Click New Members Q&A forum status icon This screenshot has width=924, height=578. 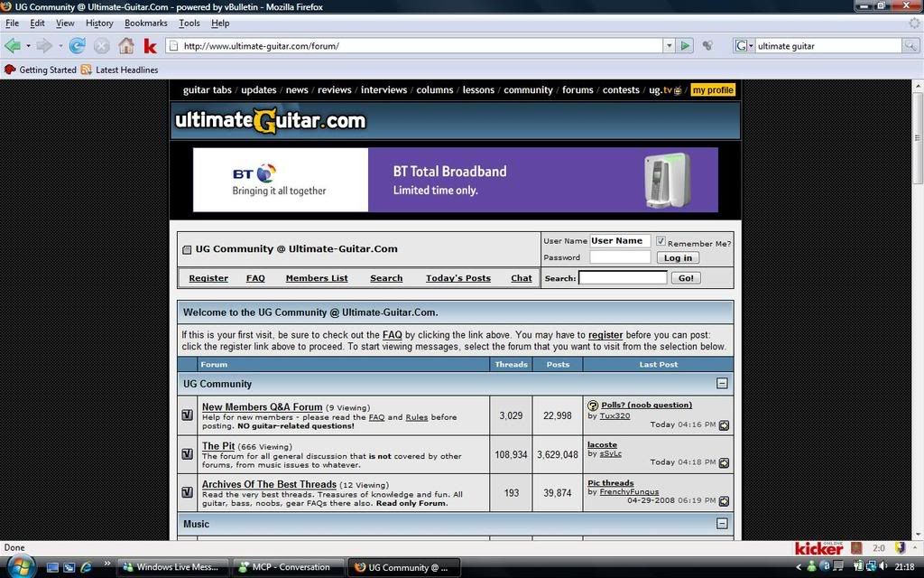tap(188, 415)
